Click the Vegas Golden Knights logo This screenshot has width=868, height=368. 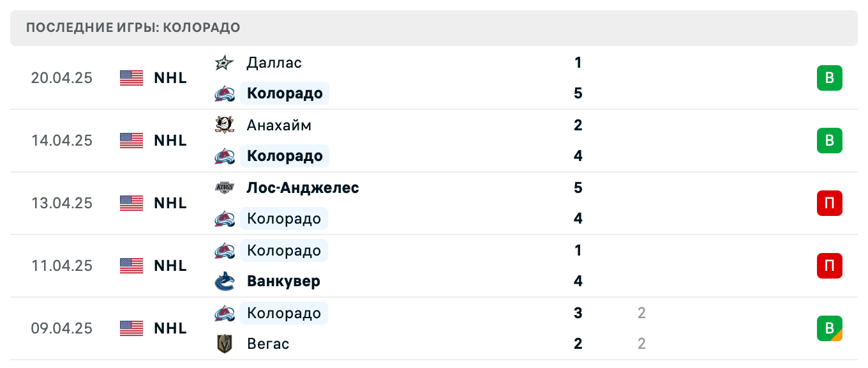224,344
